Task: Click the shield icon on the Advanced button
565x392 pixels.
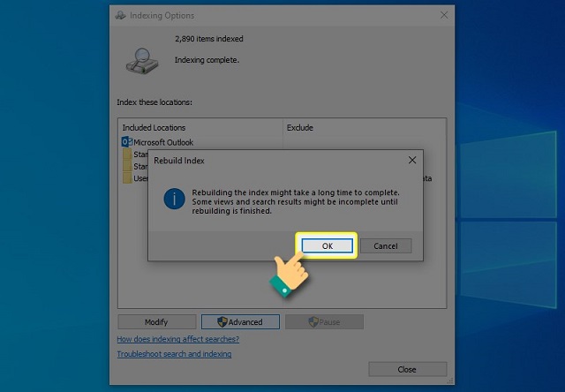Action: [x=222, y=321]
